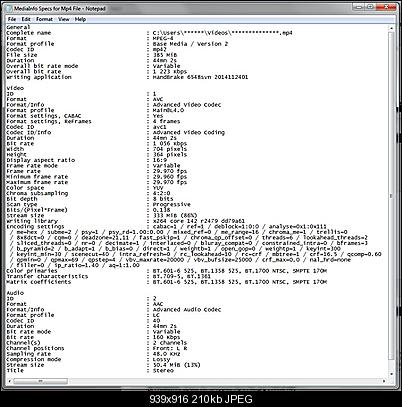
Task: Click the 'Overall bit rate mode' label
Action: click(42, 66)
